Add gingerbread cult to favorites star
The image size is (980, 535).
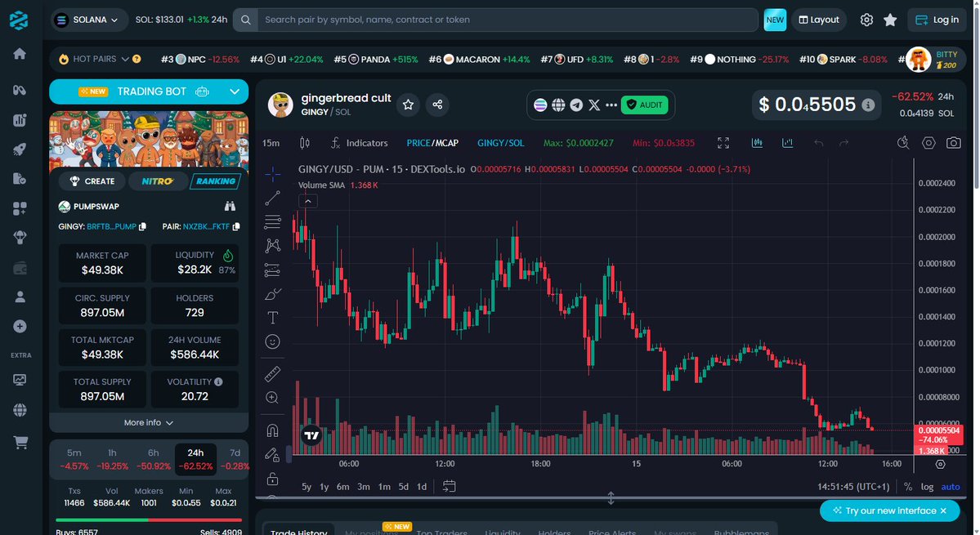click(408, 105)
